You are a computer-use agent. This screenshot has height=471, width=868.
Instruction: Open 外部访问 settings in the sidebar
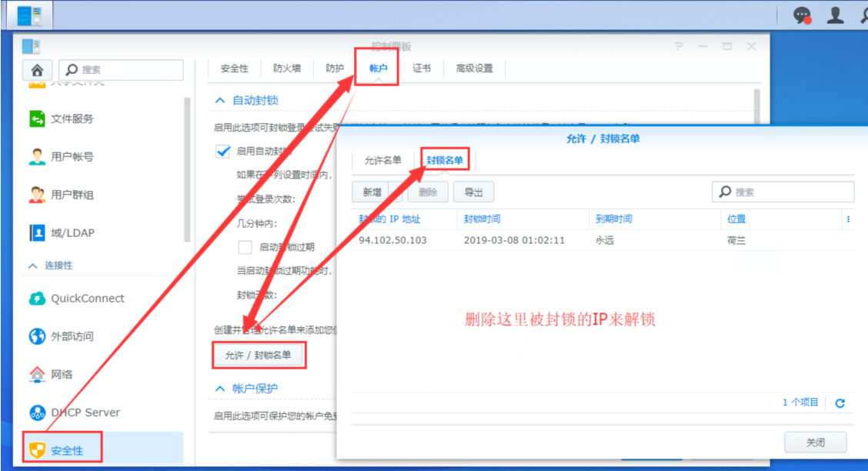(x=72, y=336)
